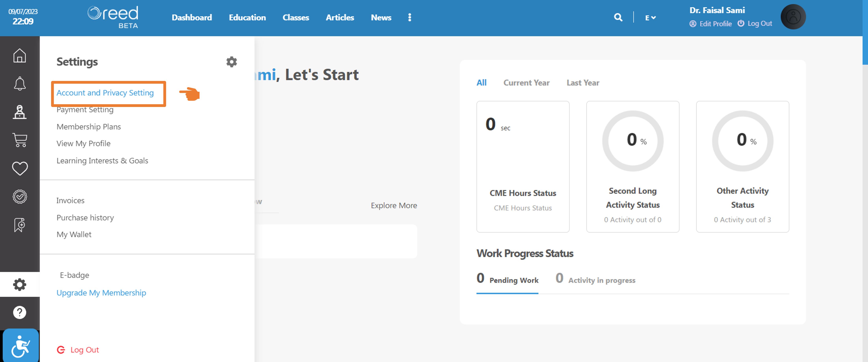Open the Education menu item

[247, 17]
